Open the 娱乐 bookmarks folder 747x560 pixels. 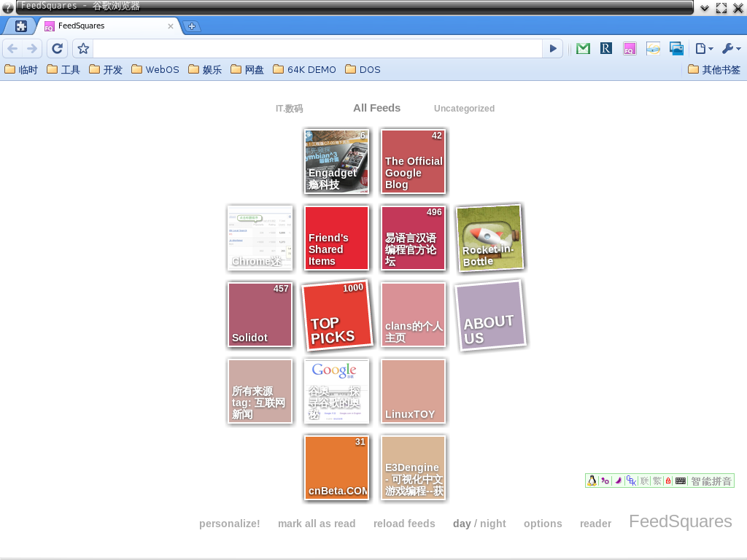point(205,70)
